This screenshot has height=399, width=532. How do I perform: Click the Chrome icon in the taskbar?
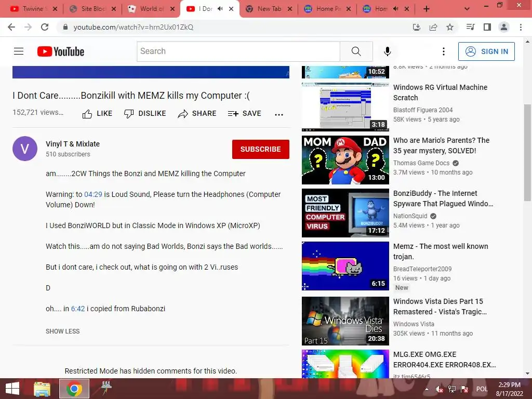click(x=74, y=389)
